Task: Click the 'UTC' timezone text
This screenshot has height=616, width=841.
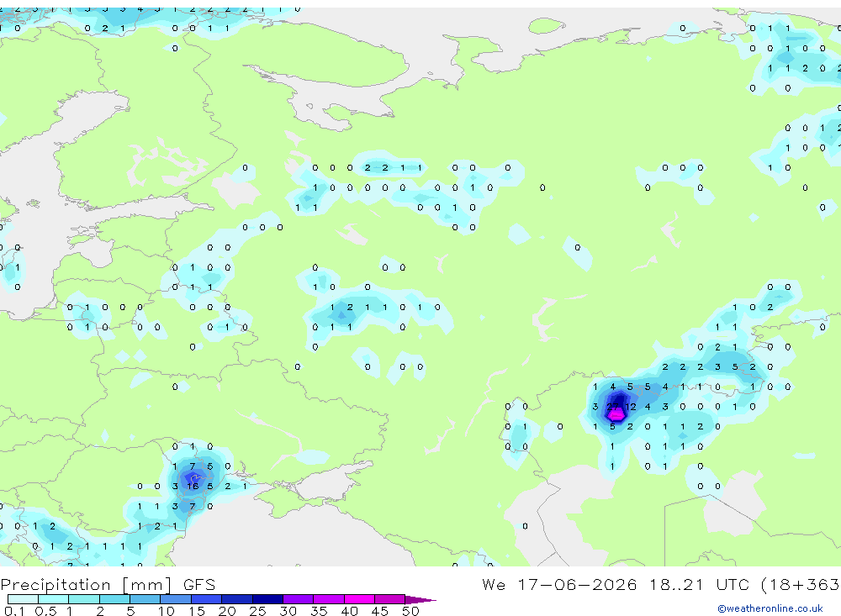Action: click(x=733, y=584)
